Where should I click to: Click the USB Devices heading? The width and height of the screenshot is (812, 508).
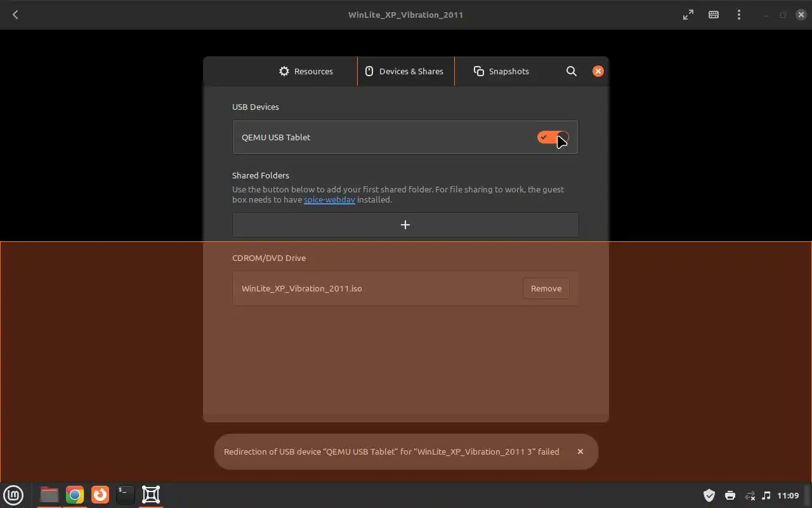[x=256, y=107]
